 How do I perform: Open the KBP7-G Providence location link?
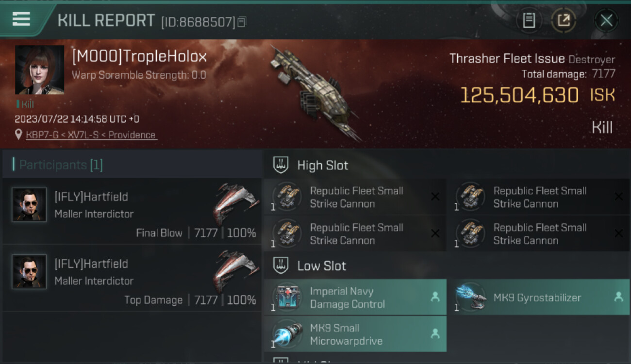(91, 135)
